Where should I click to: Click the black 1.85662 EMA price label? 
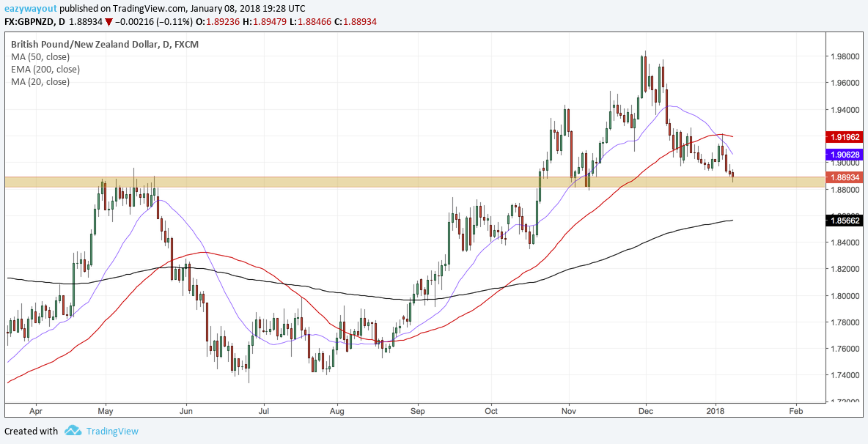click(x=844, y=220)
